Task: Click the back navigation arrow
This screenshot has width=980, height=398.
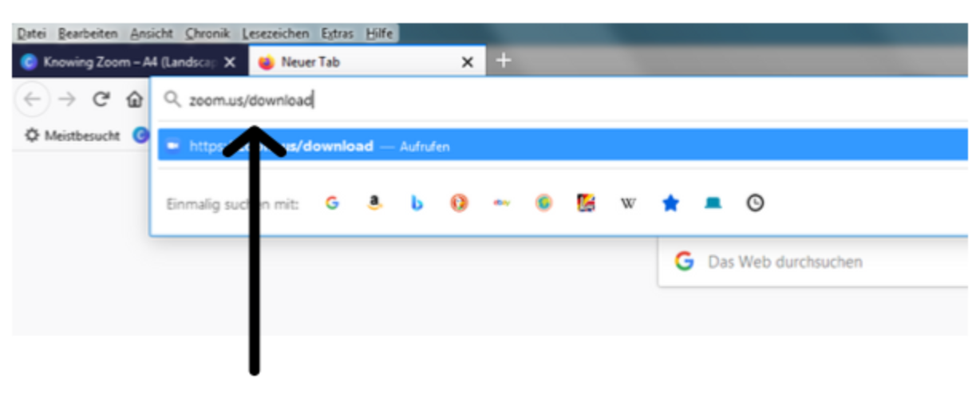Action: [32, 100]
